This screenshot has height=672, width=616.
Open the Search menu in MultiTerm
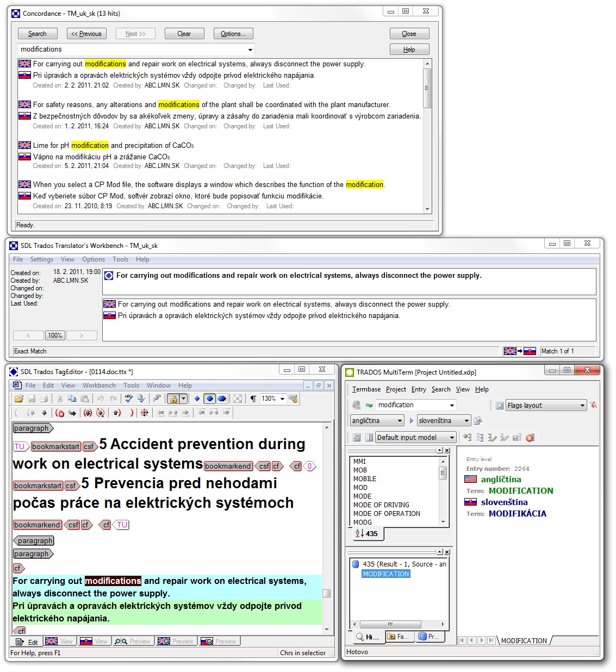point(441,389)
